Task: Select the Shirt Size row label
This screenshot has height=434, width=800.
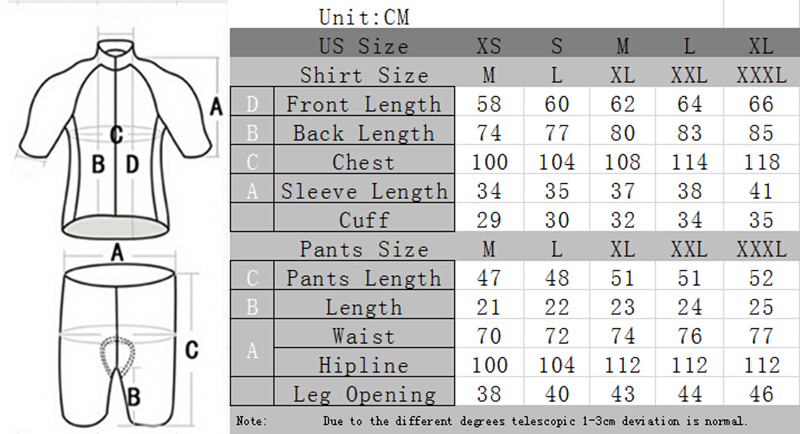Action: [x=363, y=75]
